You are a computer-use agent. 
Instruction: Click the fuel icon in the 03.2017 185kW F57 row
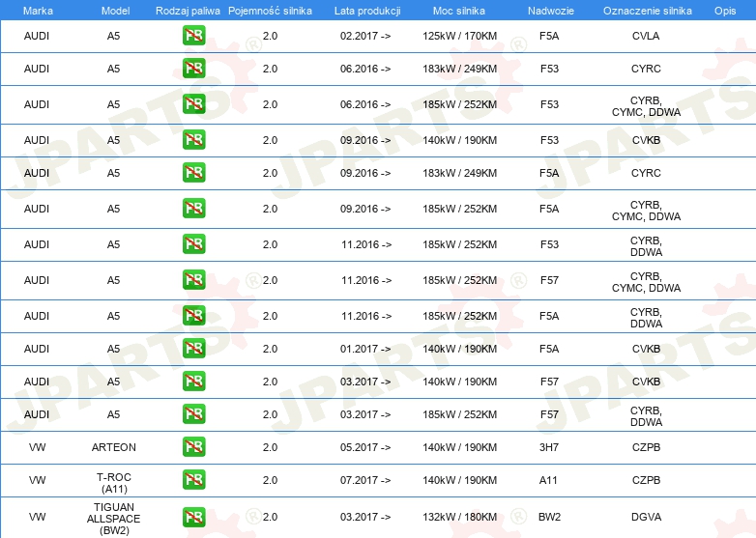pyautogui.click(x=193, y=413)
